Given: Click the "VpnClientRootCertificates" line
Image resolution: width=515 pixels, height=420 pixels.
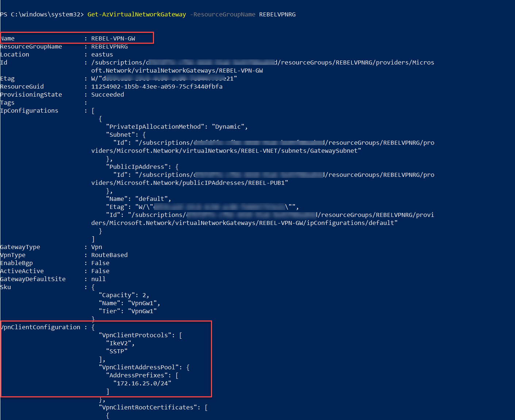Looking at the screenshot, I should 153,408.
